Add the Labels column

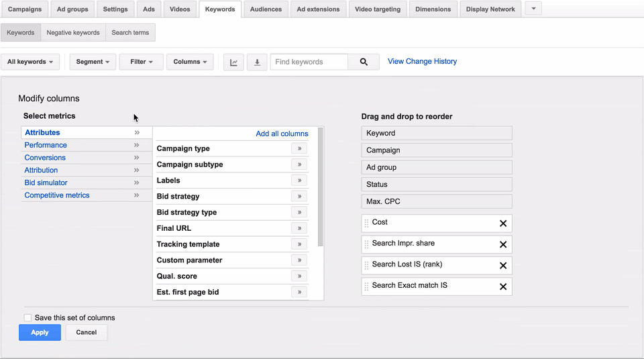(299, 181)
